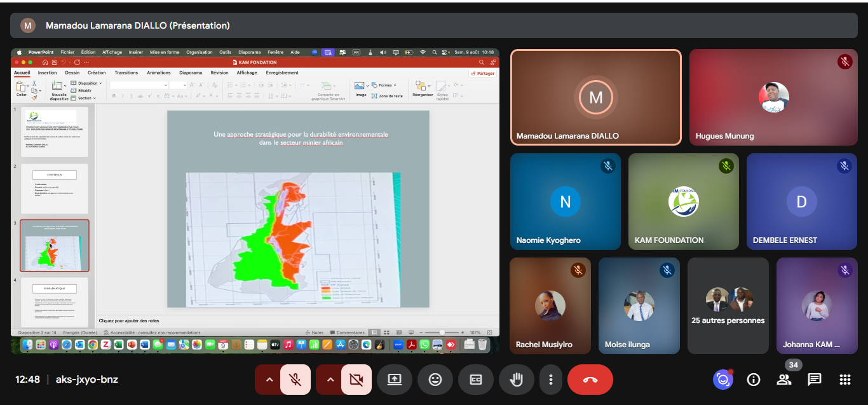This screenshot has width=868, height=405.
Task: Expand microphone audio settings chevron
Action: pos(269,380)
